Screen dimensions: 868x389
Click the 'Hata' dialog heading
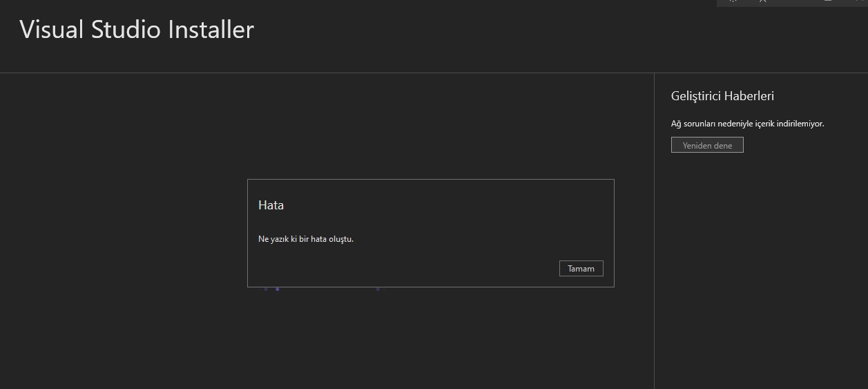(x=271, y=205)
